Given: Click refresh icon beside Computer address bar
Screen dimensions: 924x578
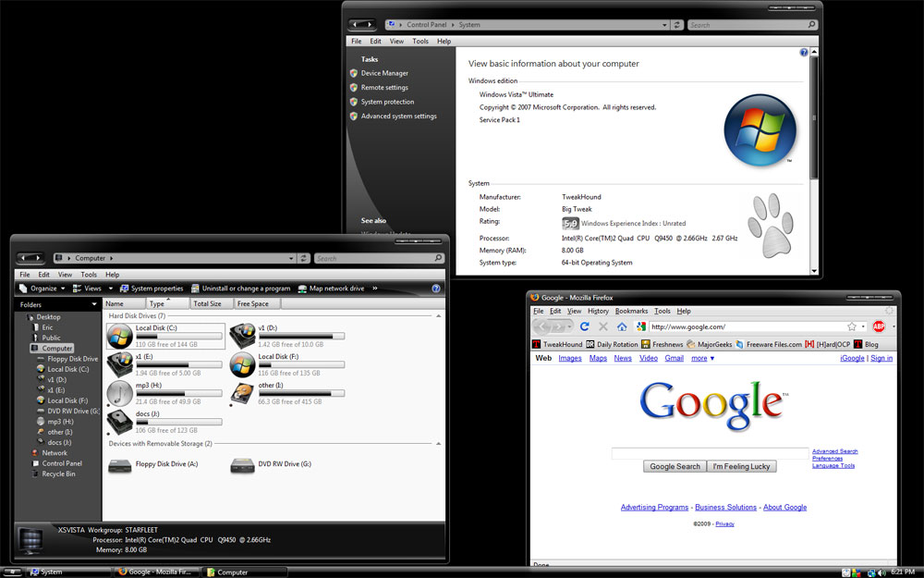Looking at the screenshot, I should 303,258.
